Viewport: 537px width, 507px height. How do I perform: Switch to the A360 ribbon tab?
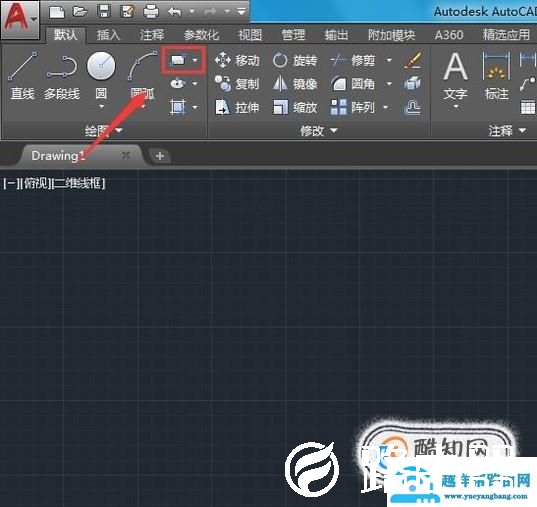[449, 35]
